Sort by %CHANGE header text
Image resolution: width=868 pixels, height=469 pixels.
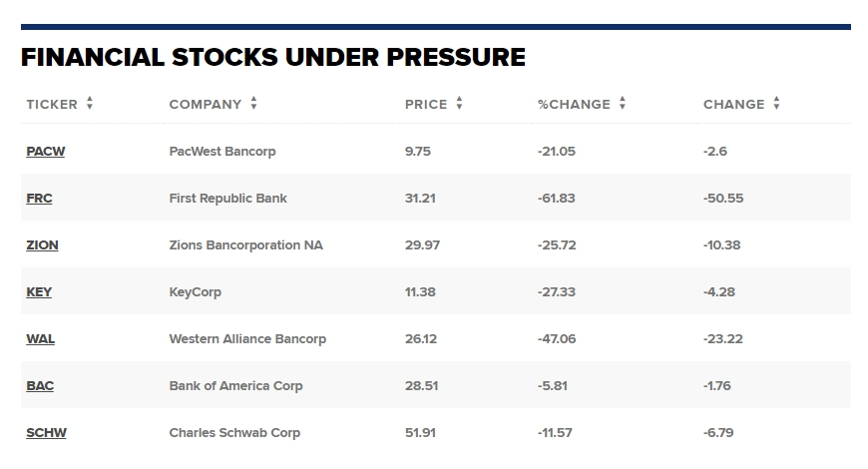[x=574, y=104]
